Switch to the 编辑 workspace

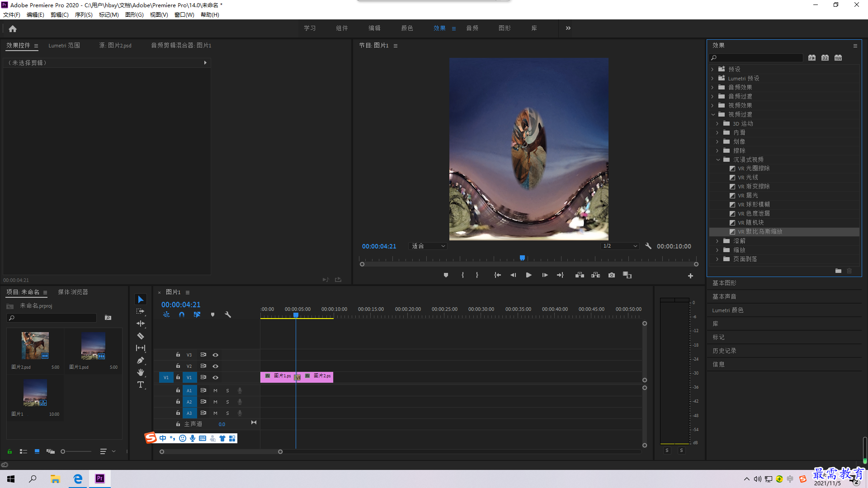[374, 28]
